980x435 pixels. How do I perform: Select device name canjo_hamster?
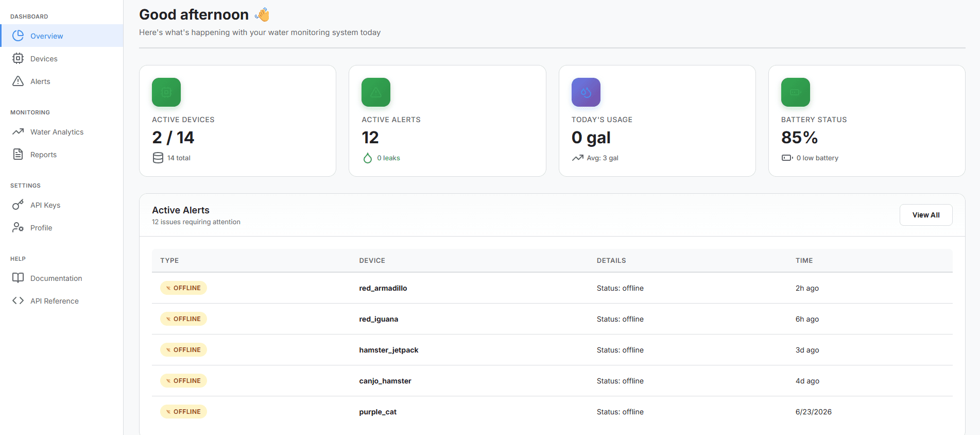385,381
